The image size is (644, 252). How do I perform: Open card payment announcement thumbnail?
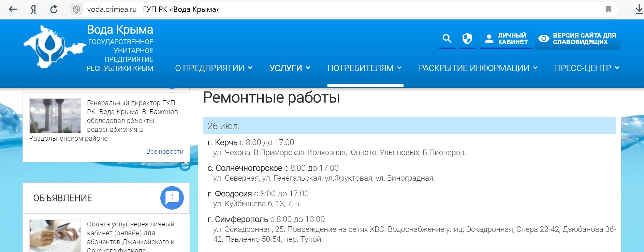[x=55, y=236]
